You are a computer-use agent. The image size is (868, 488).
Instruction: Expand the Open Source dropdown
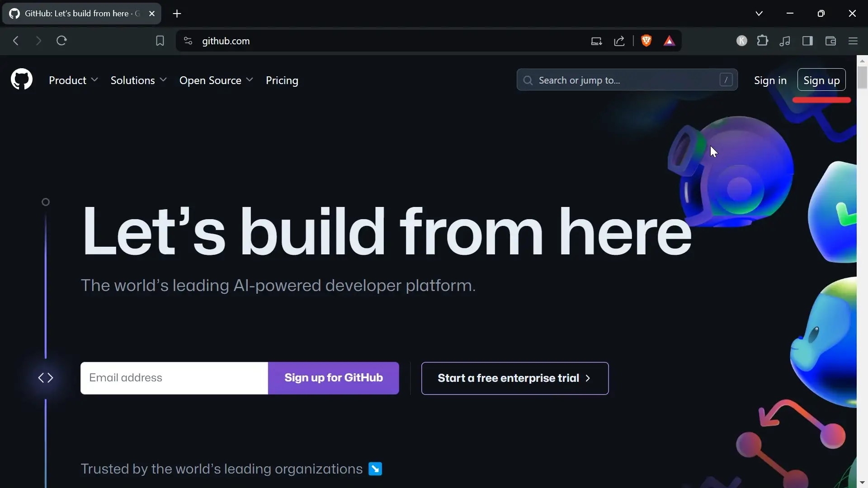216,80
